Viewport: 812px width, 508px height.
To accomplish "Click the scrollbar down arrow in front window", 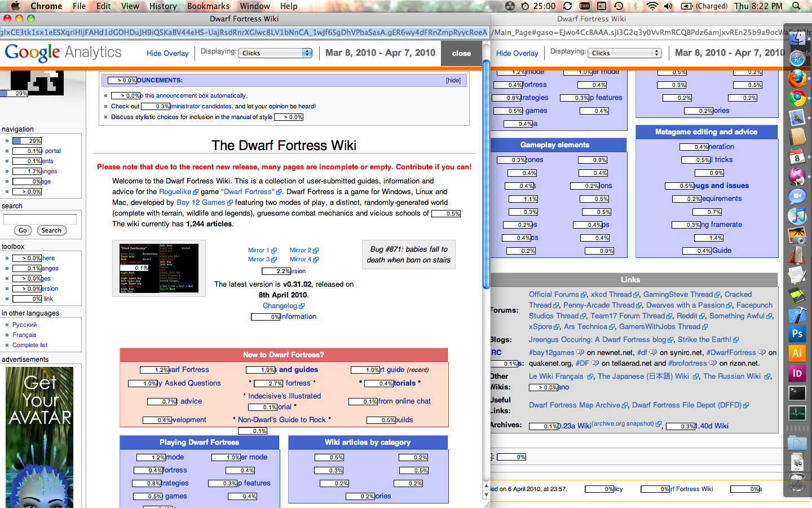I will click(x=486, y=495).
